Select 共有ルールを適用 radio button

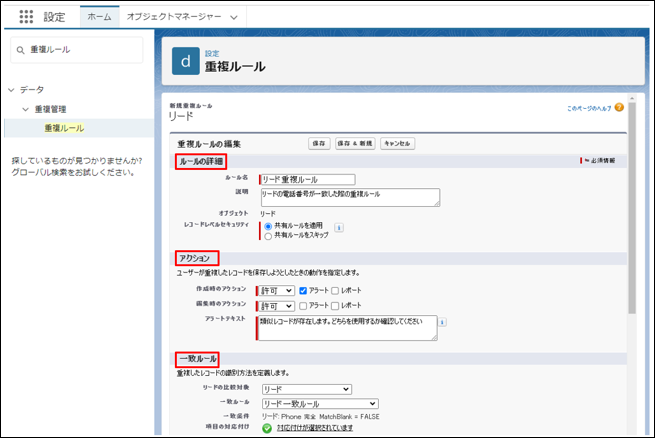click(268, 226)
